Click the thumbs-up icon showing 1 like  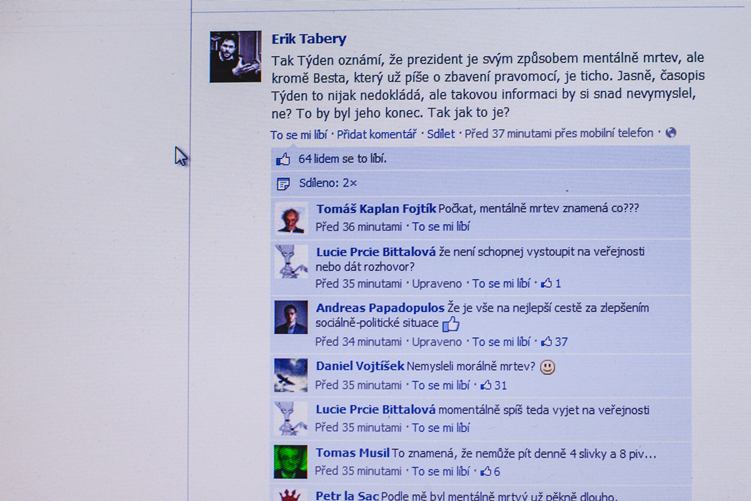tap(546, 283)
